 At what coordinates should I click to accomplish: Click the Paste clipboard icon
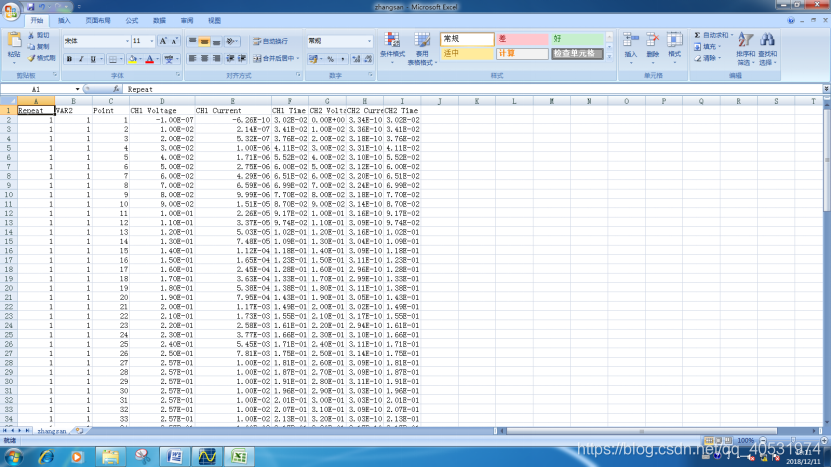point(14,40)
